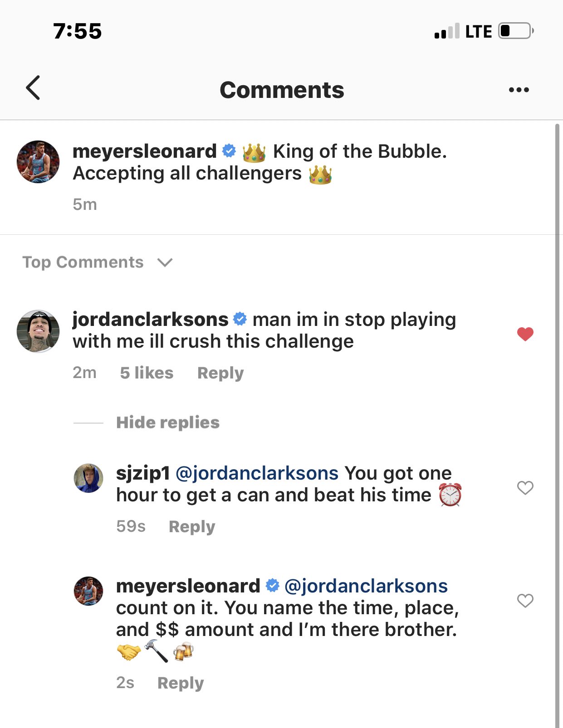Collapse thread using Hide replies
Viewport: 563px width, 728px height.
click(168, 422)
